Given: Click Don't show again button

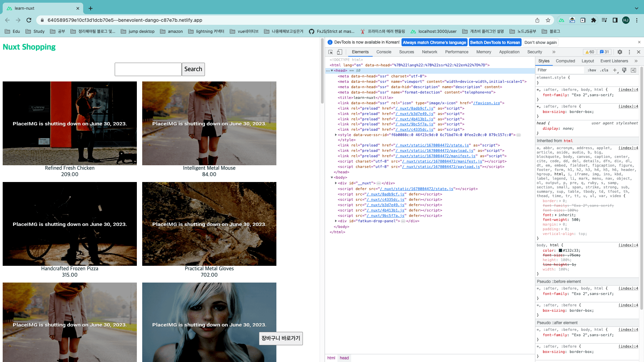Looking at the screenshot, I should pyautogui.click(x=540, y=42).
